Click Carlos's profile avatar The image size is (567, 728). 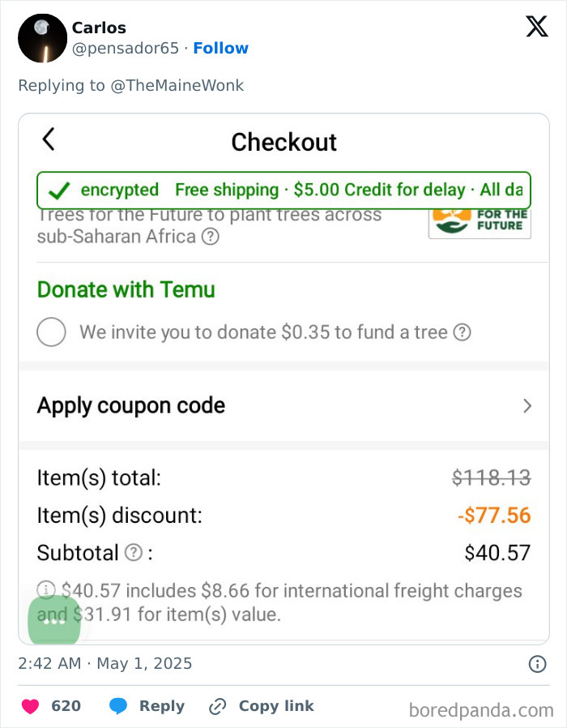(42, 38)
